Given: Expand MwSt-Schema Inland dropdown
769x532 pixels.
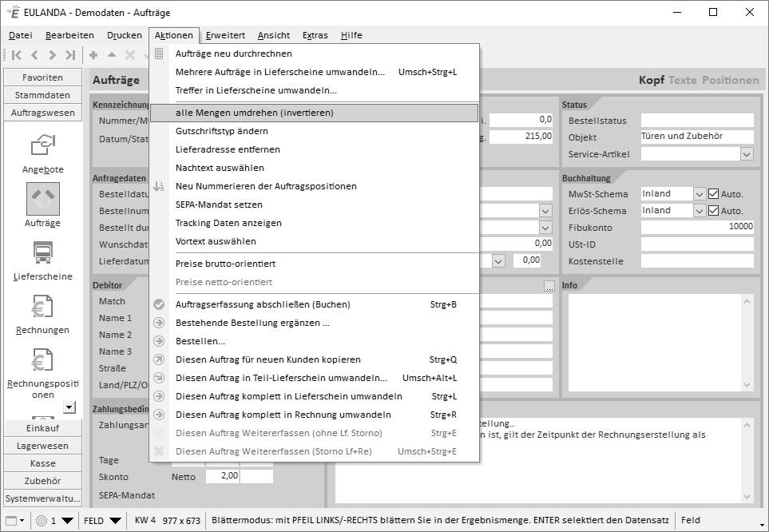Looking at the screenshot, I should (x=700, y=194).
